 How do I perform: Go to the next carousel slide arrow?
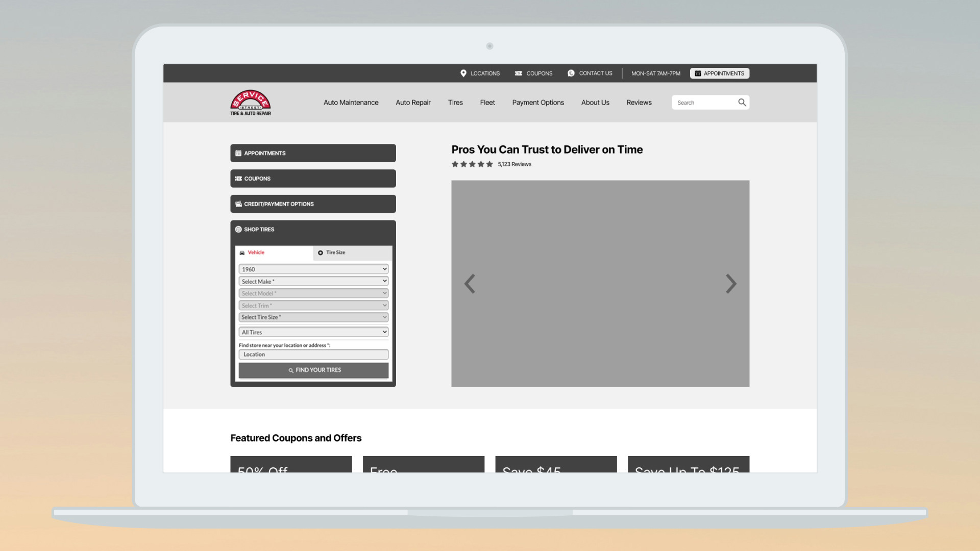point(730,284)
